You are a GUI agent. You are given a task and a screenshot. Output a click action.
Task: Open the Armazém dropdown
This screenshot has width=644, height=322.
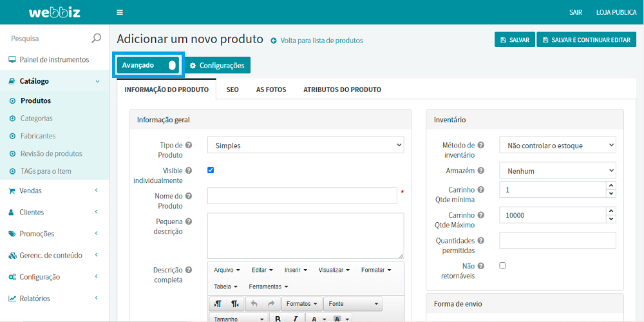557,171
